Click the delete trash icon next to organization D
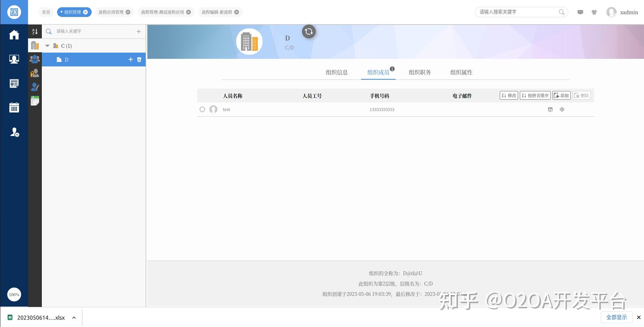Screen dimensions: 644x327 139,60
